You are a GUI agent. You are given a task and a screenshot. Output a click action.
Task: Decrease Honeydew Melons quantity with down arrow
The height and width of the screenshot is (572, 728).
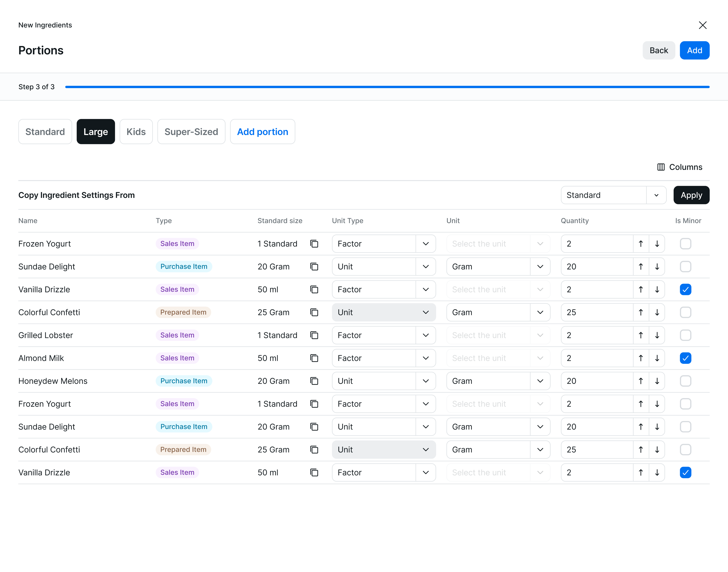657,381
